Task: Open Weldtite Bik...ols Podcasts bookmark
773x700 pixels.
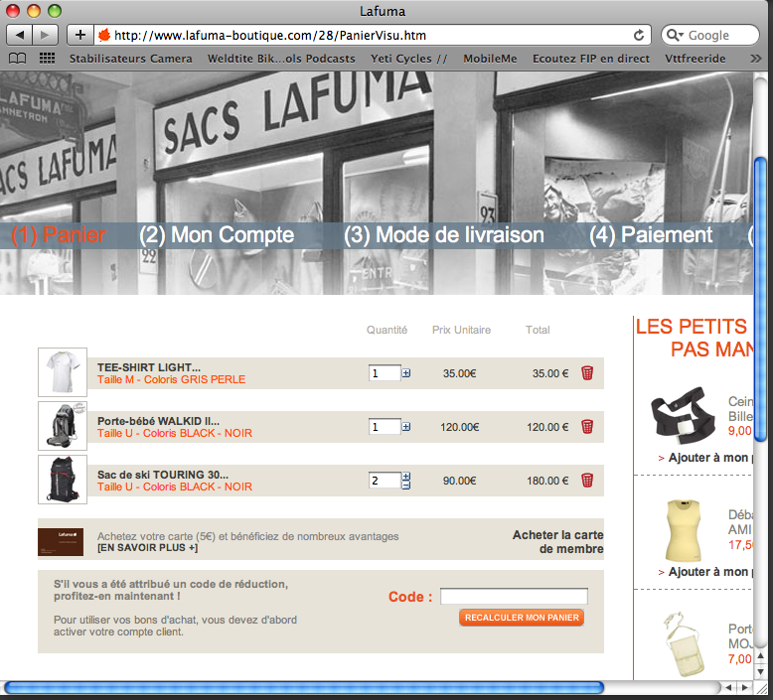Action: click(x=281, y=59)
